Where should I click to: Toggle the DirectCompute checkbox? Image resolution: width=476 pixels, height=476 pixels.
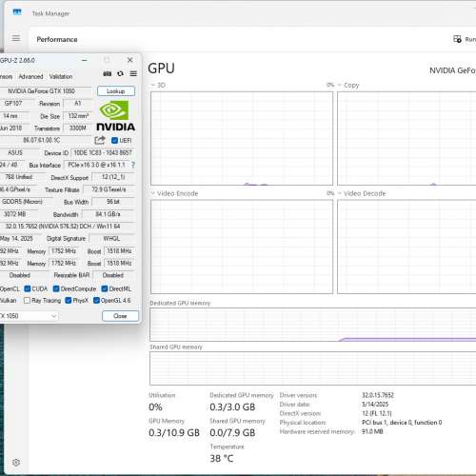point(56,288)
